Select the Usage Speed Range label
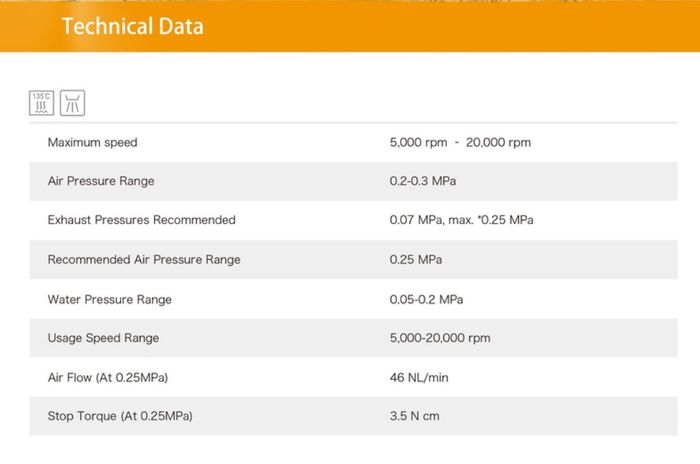 pyautogui.click(x=103, y=338)
